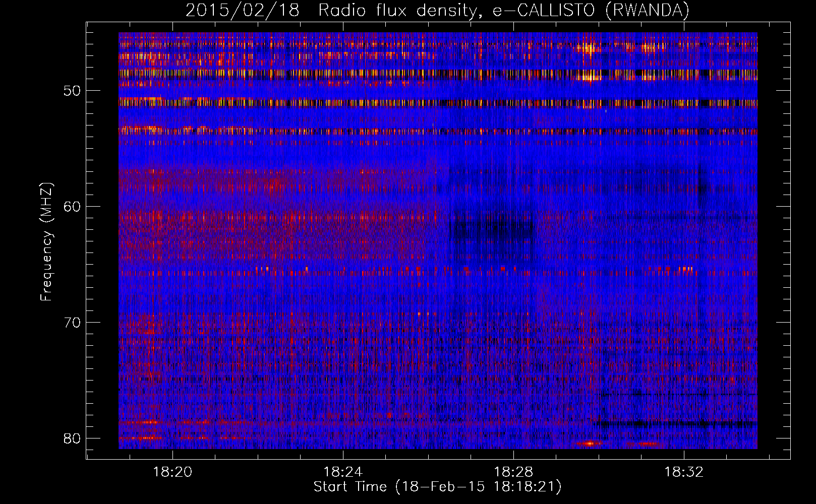This screenshot has height=504, width=816.
Task: Click the 18:24 time tick label
Action: click(x=343, y=472)
